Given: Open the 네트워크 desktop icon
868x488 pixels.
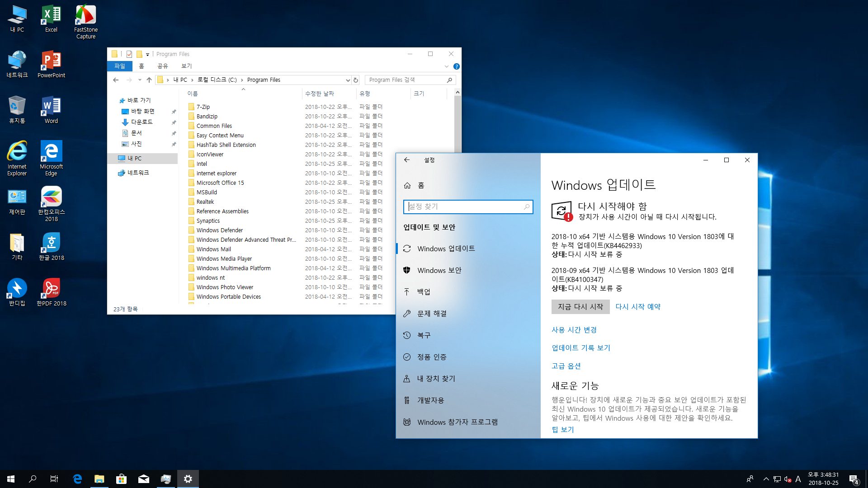Looking at the screenshot, I should tap(17, 65).
